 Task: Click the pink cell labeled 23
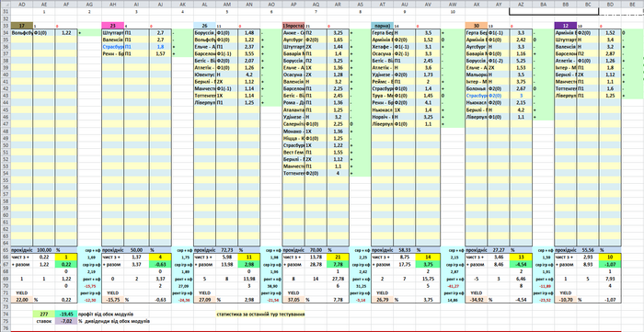pos(112,26)
